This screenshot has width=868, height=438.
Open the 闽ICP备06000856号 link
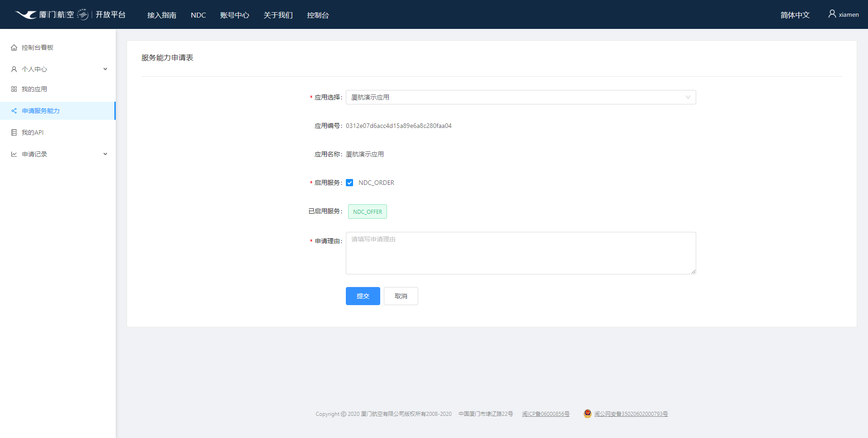point(546,414)
